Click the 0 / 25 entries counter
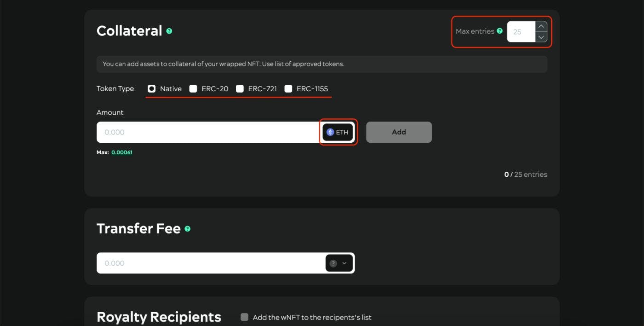 526,175
